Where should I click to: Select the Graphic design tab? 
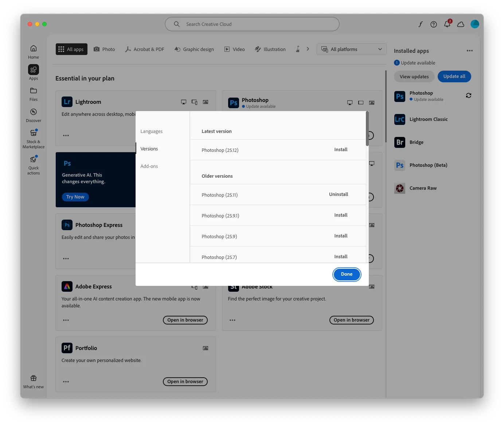click(194, 49)
